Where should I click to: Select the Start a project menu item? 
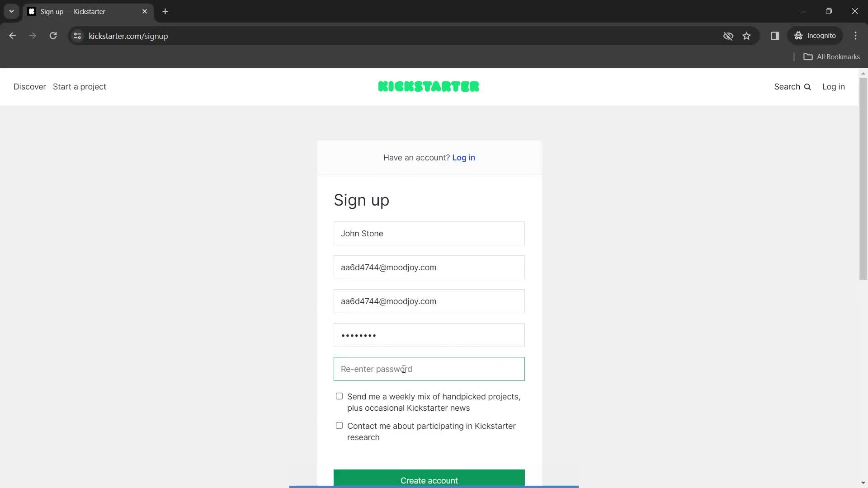coord(79,86)
